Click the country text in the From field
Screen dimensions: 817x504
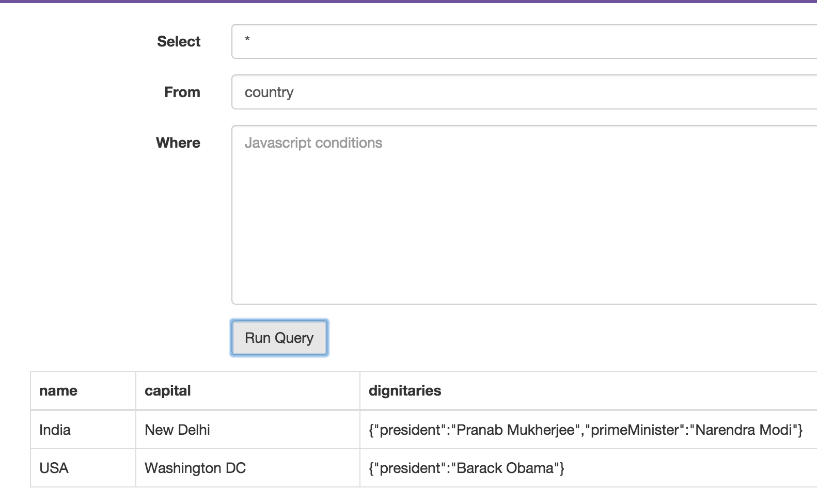pyautogui.click(x=269, y=92)
